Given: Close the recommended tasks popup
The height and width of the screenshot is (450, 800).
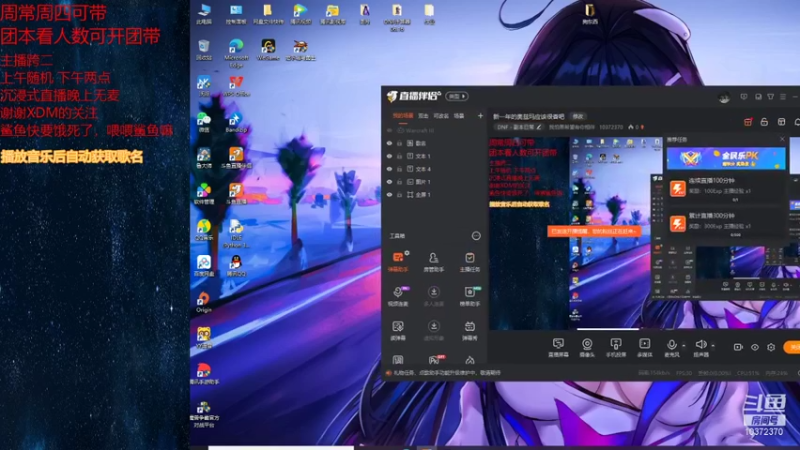Looking at the screenshot, I should pos(782,139).
